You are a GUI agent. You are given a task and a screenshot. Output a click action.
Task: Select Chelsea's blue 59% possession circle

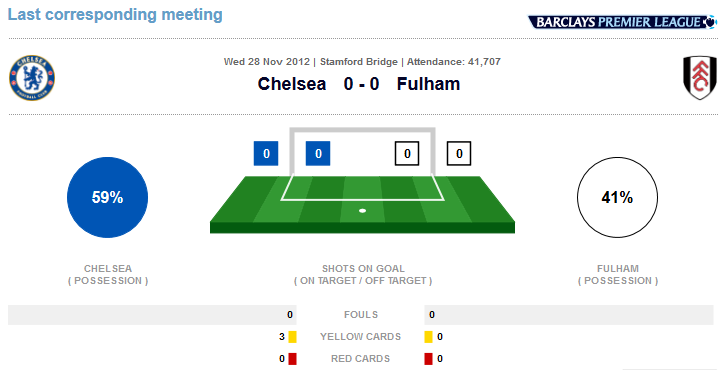pyautogui.click(x=107, y=197)
